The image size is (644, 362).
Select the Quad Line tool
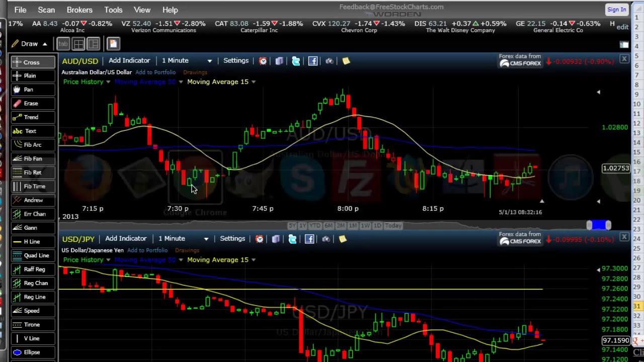33,255
